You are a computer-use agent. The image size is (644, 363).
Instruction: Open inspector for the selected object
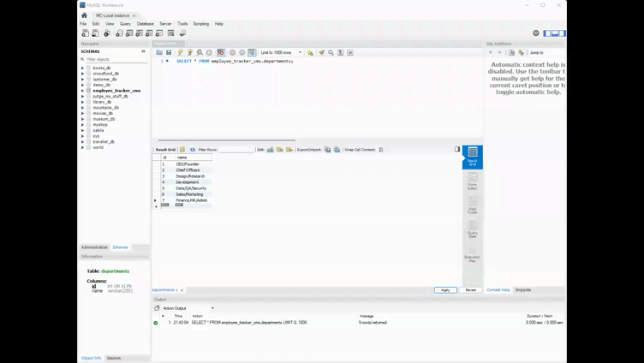107,33
